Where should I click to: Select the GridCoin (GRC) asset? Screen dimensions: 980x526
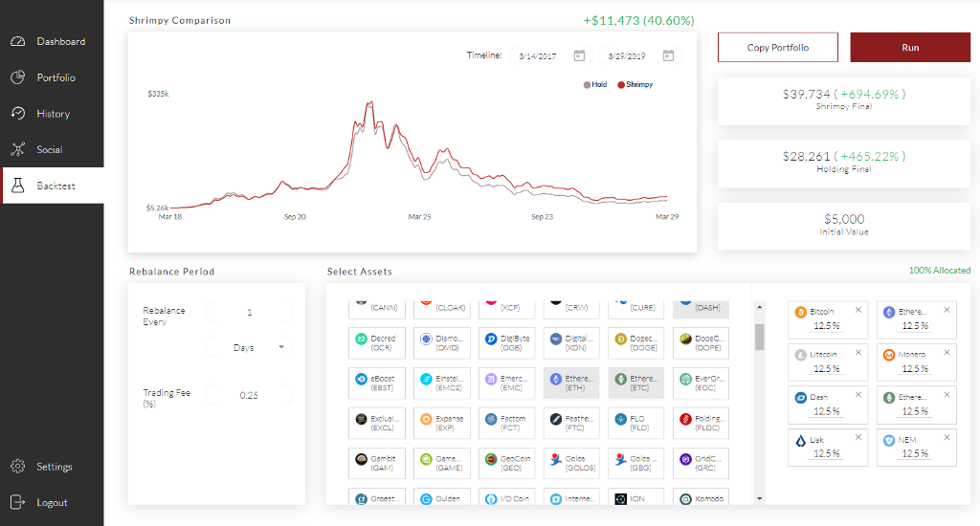(x=702, y=463)
